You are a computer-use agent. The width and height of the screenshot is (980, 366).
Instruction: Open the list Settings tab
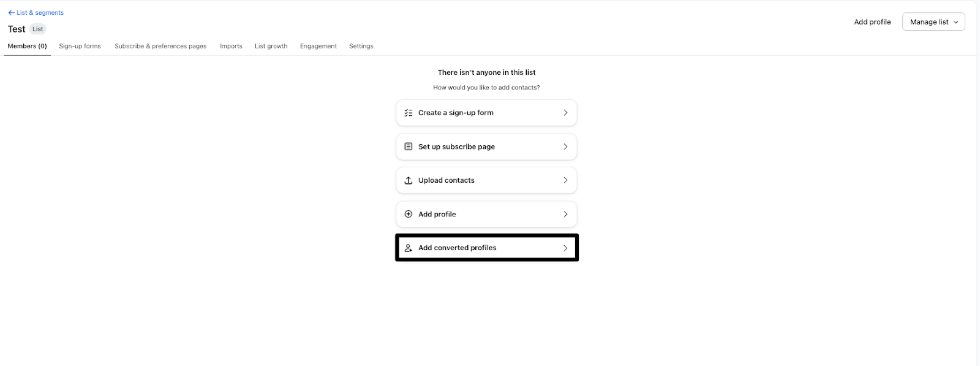coord(361,46)
